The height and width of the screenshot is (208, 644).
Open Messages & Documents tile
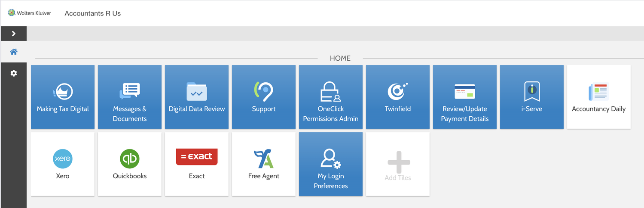(x=130, y=97)
